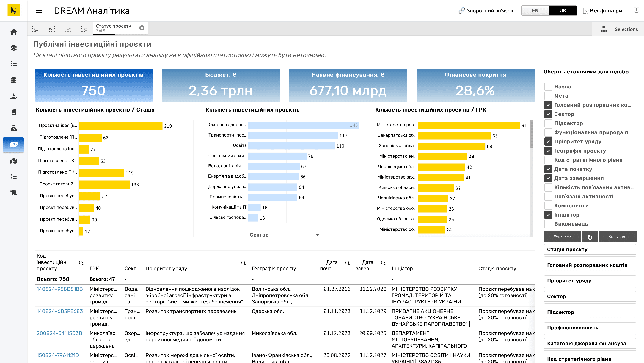Click the Ukrainian trident logo

[14, 10]
